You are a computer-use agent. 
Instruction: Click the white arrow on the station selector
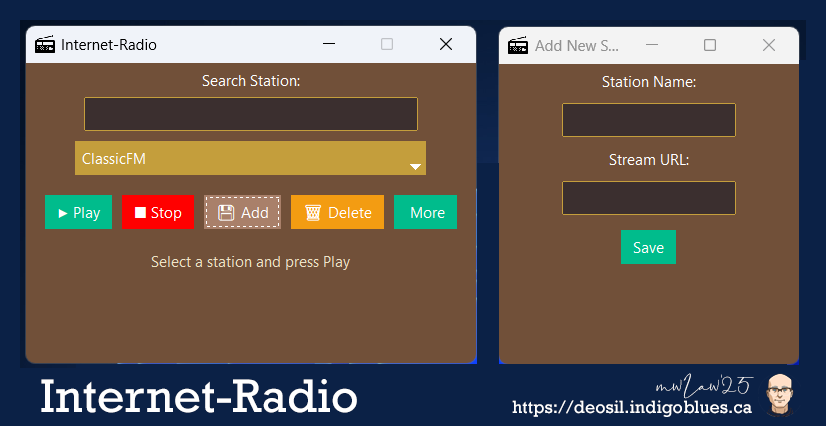[415, 166]
